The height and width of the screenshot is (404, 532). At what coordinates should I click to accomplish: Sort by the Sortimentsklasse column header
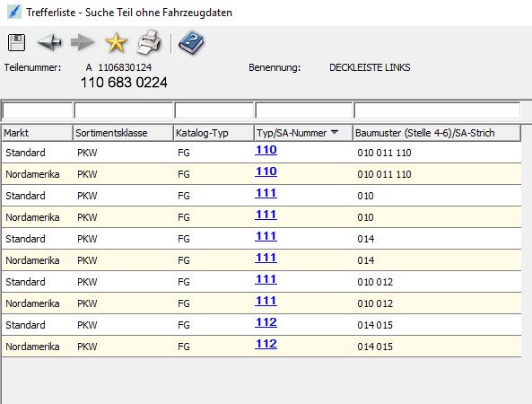coord(123,133)
